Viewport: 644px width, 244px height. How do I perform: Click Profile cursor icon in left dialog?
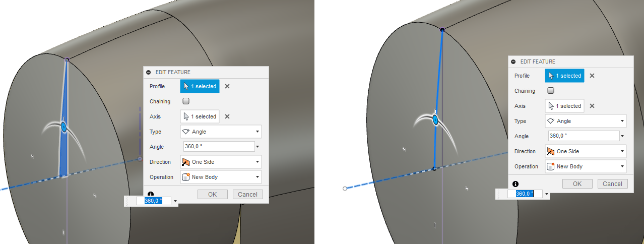click(x=186, y=86)
